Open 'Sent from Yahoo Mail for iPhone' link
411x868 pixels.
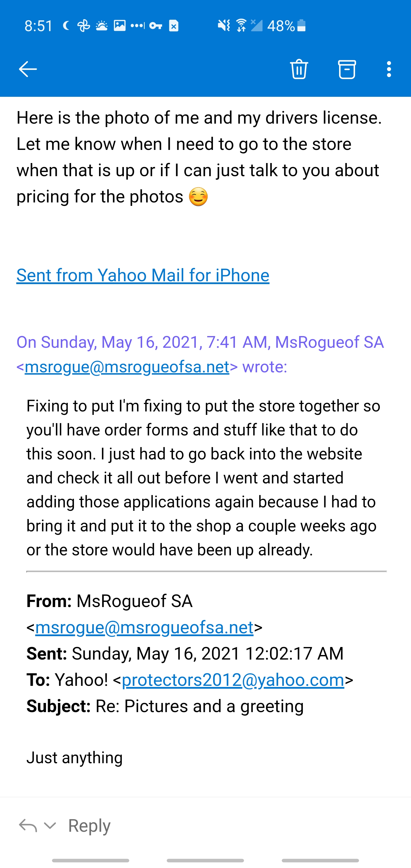[x=143, y=275]
